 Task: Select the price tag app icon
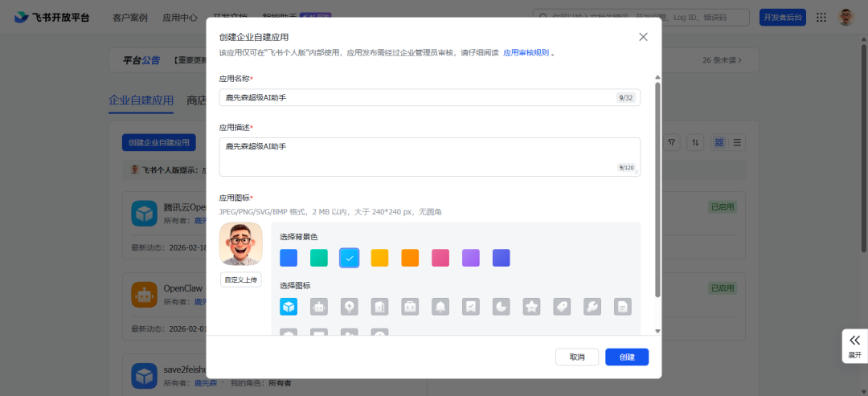point(562,306)
